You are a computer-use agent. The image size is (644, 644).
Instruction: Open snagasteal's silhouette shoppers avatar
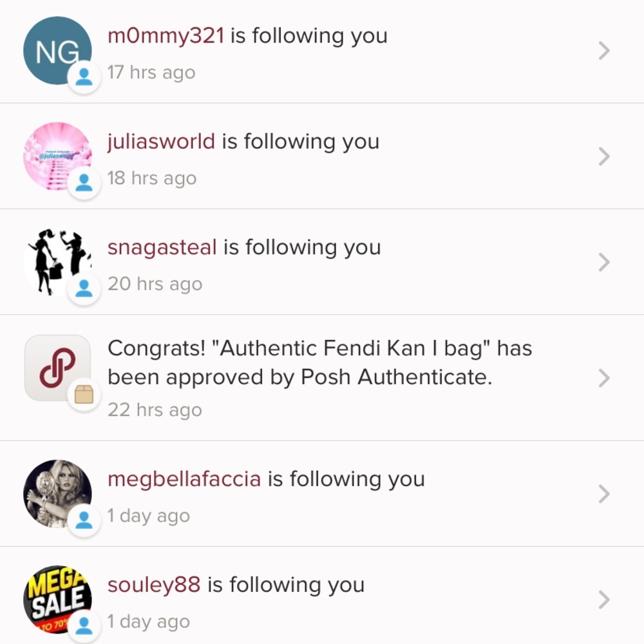57,262
